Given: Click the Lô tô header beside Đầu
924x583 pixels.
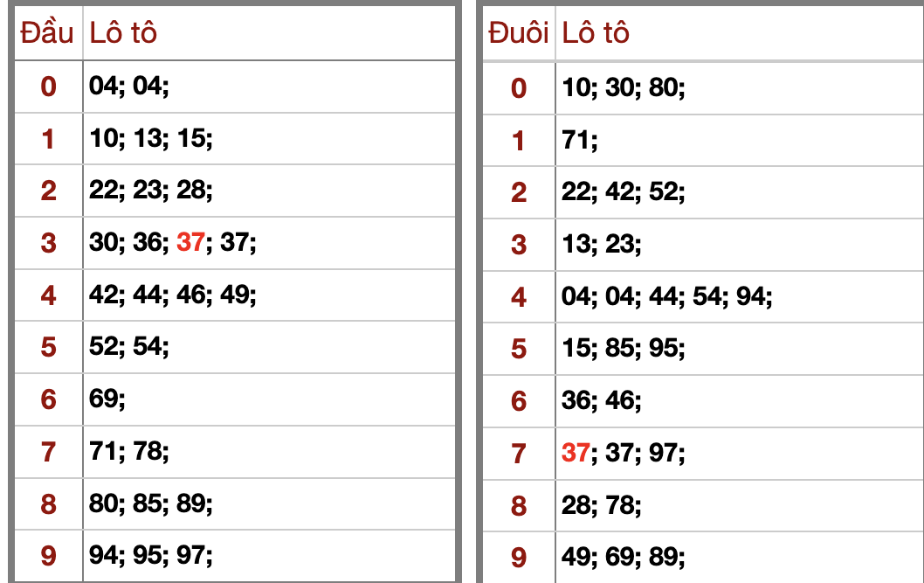Looking at the screenshot, I should (123, 33).
